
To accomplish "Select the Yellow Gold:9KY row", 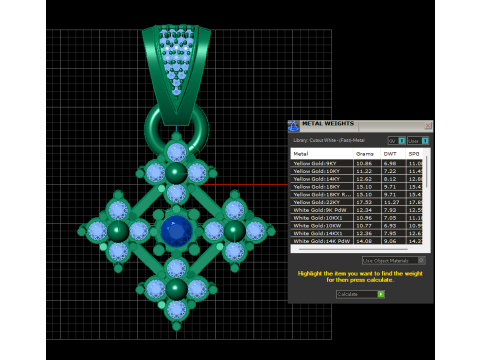I will click(x=357, y=163).
